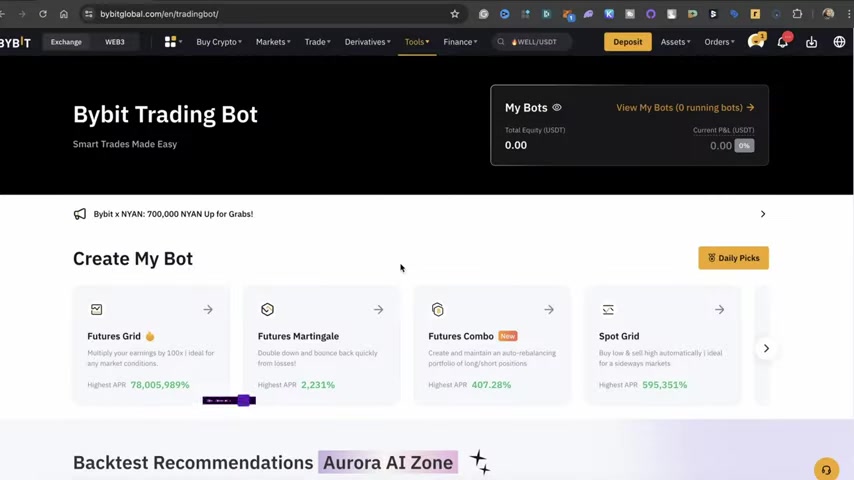The image size is (854, 480).
Task: Expand Derivatives menu
Action: pos(368,42)
